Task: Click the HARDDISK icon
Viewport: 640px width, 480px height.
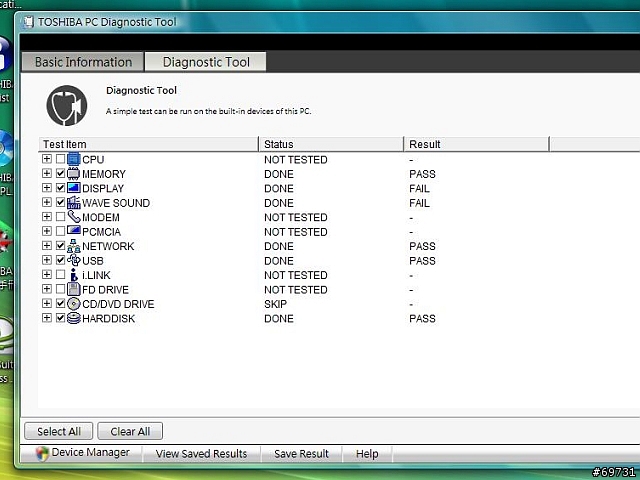Action: [73, 318]
